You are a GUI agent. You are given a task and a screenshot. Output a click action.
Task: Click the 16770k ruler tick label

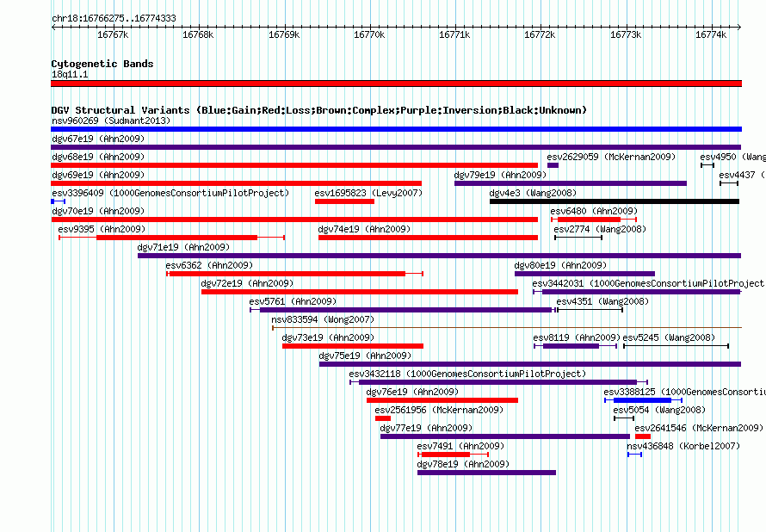[369, 34]
